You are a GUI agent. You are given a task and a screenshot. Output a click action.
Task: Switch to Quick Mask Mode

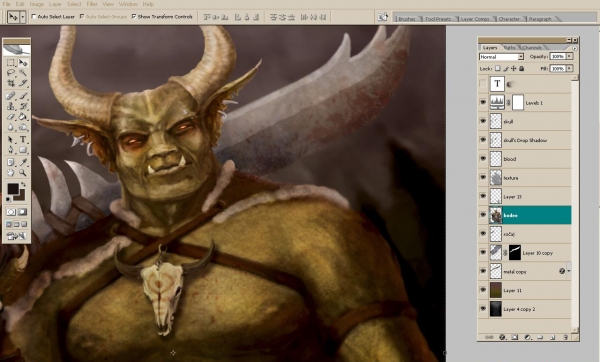tap(23, 212)
